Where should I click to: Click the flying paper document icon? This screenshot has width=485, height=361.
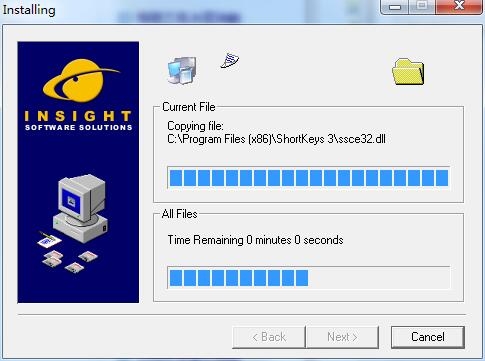click(x=230, y=60)
